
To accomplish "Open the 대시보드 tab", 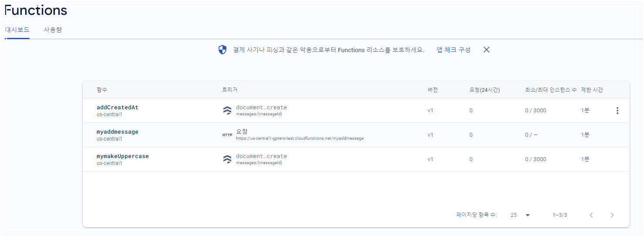I will (x=17, y=30).
